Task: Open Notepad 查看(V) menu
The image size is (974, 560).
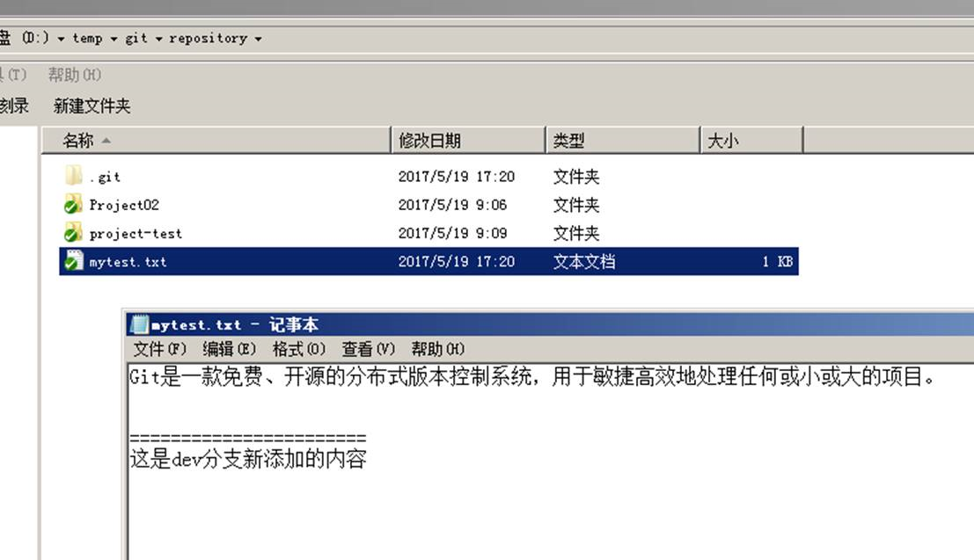Action: coord(369,349)
